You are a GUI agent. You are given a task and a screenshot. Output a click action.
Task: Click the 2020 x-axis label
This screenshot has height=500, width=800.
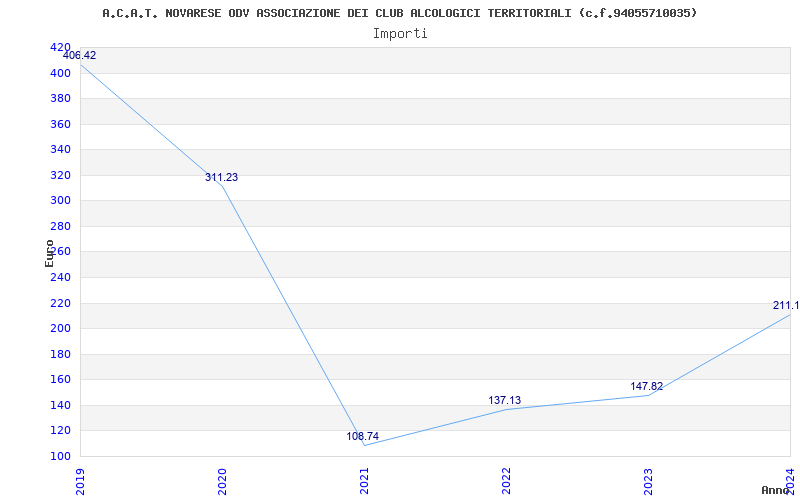pos(222,481)
